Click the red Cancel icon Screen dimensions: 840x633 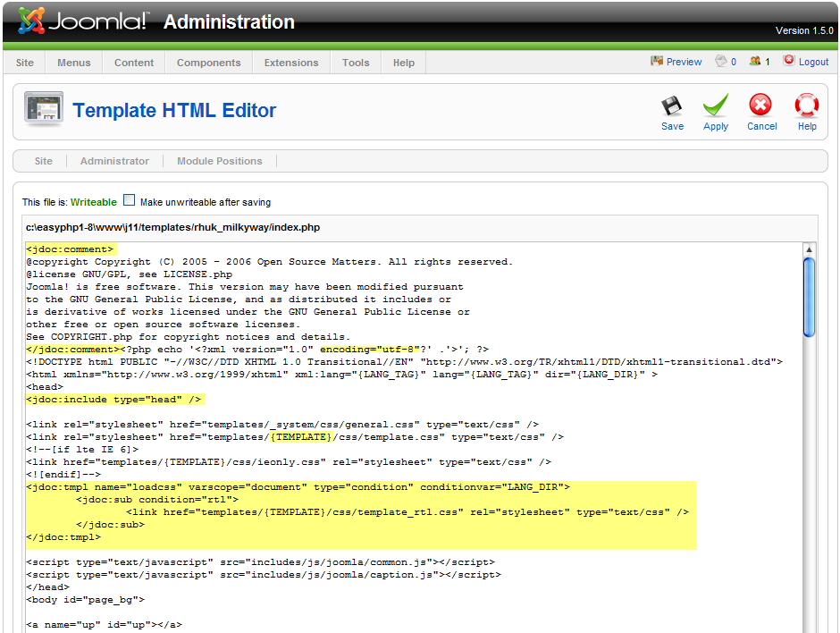(760, 107)
